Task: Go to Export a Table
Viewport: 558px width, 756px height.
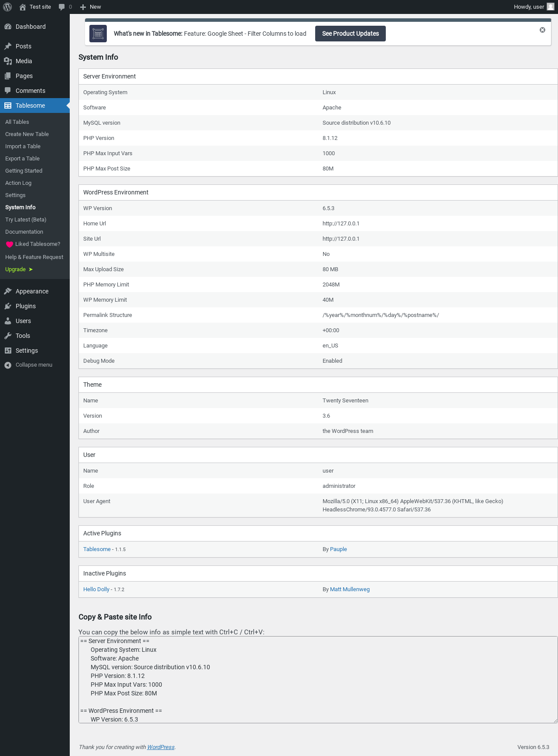Action: click(x=22, y=159)
